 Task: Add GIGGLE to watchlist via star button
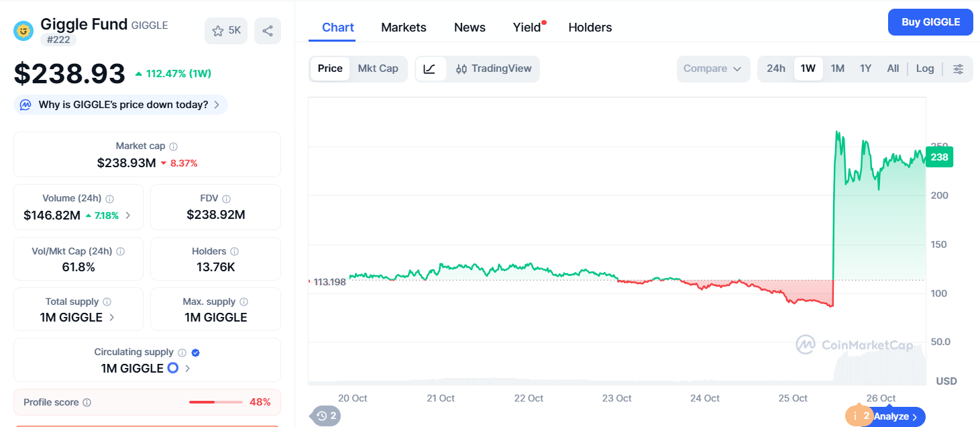point(226,31)
